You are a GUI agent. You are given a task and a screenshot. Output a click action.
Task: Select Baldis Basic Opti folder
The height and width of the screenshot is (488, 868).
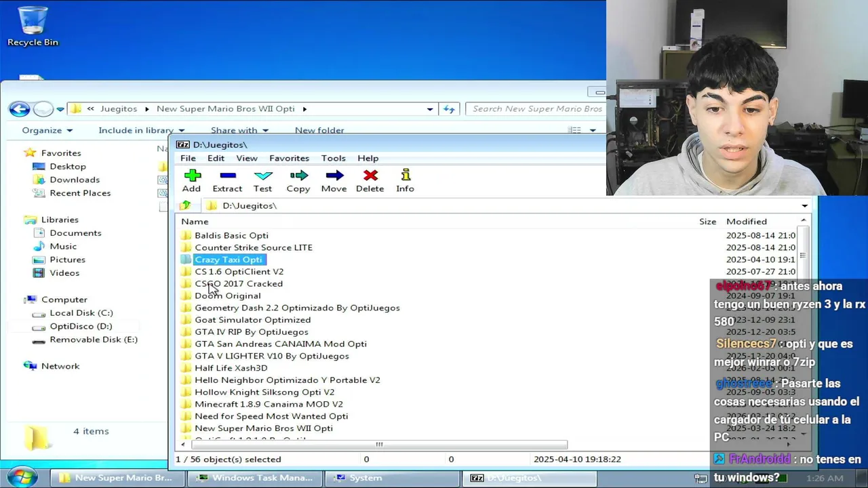pyautogui.click(x=231, y=235)
